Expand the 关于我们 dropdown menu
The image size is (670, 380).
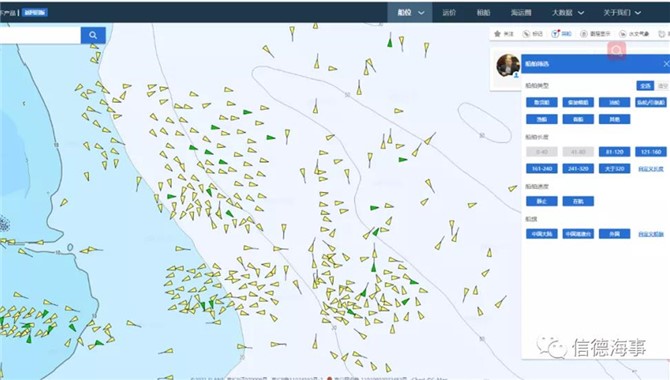pos(622,12)
